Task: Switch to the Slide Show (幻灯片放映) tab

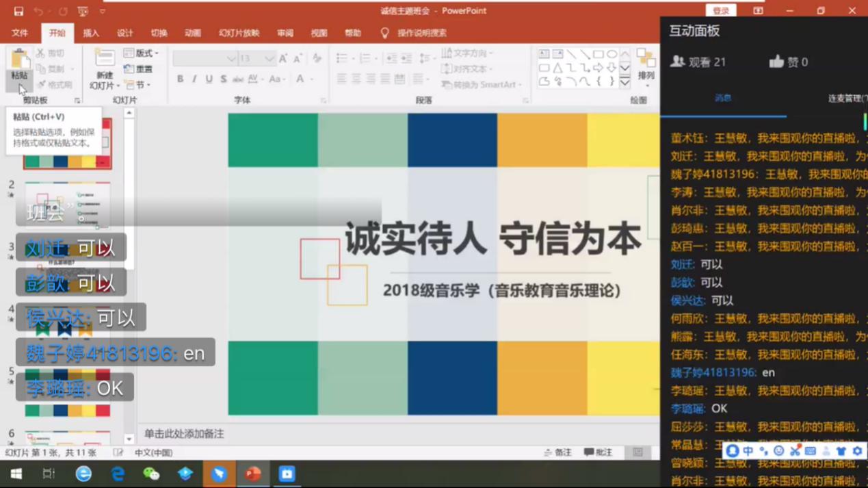Action: 239,33
